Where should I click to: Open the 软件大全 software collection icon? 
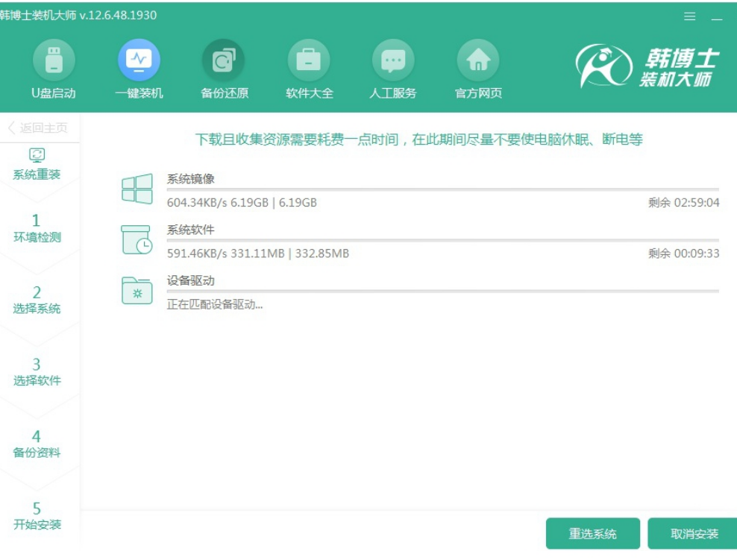pos(309,61)
